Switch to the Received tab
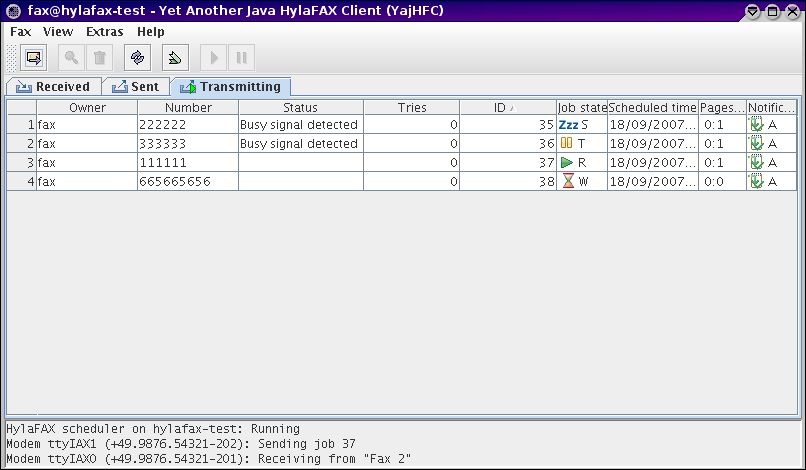 (x=53, y=87)
